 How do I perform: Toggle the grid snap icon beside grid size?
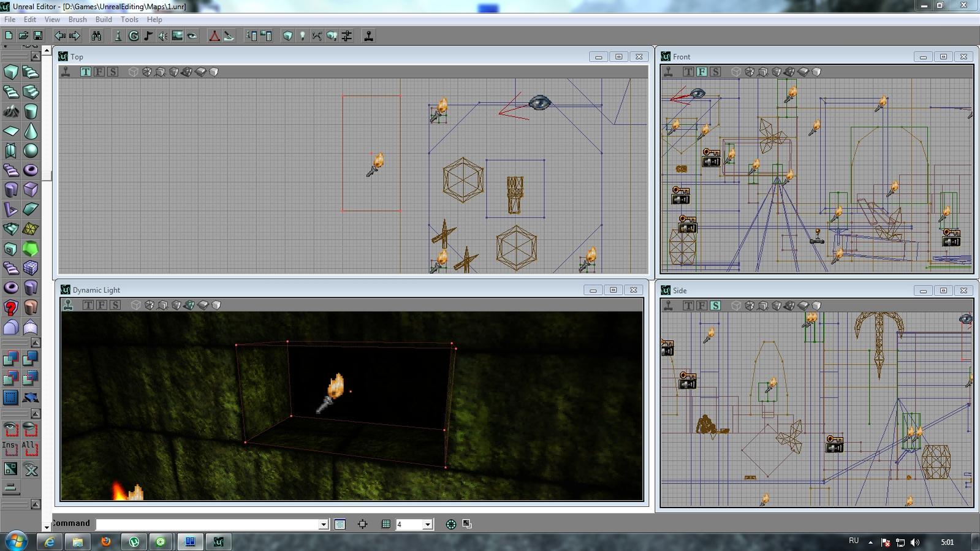386,524
